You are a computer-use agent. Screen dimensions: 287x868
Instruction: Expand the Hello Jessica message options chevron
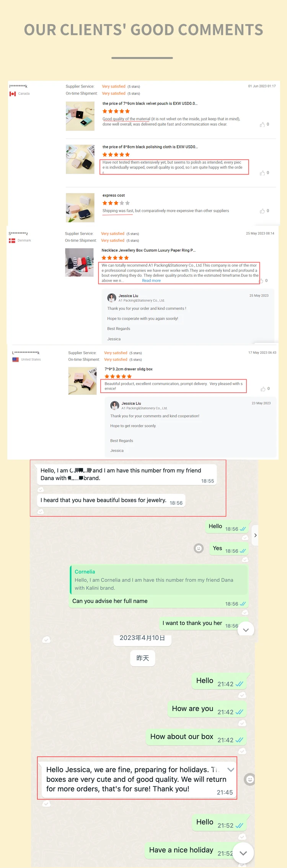pyautogui.click(x=231, y=770)
